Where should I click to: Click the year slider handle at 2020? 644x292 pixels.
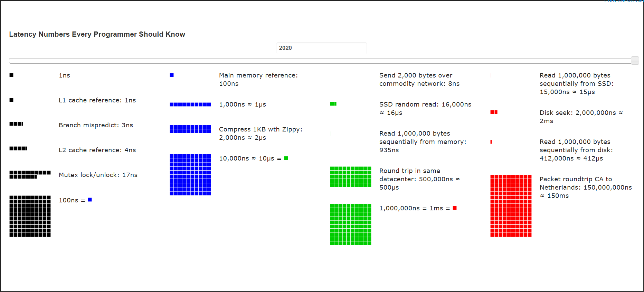(635, 61)
